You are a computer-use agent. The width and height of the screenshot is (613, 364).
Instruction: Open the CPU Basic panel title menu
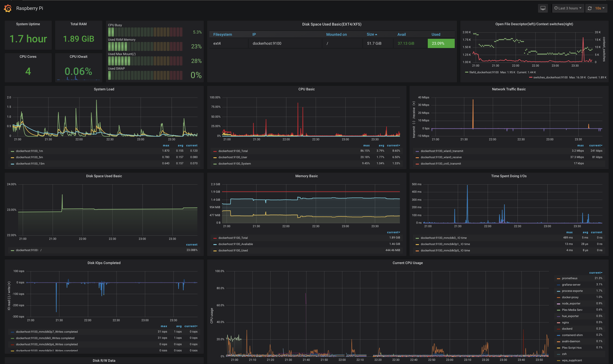click(306, 89)
